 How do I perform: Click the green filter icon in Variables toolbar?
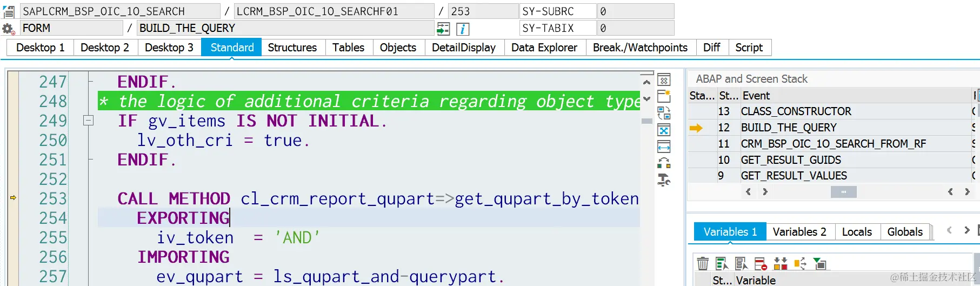(x=819, y=263)
